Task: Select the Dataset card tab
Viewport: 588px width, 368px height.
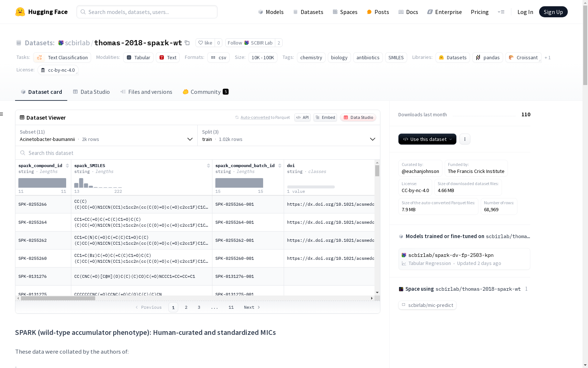Action: tap(41, 92)
